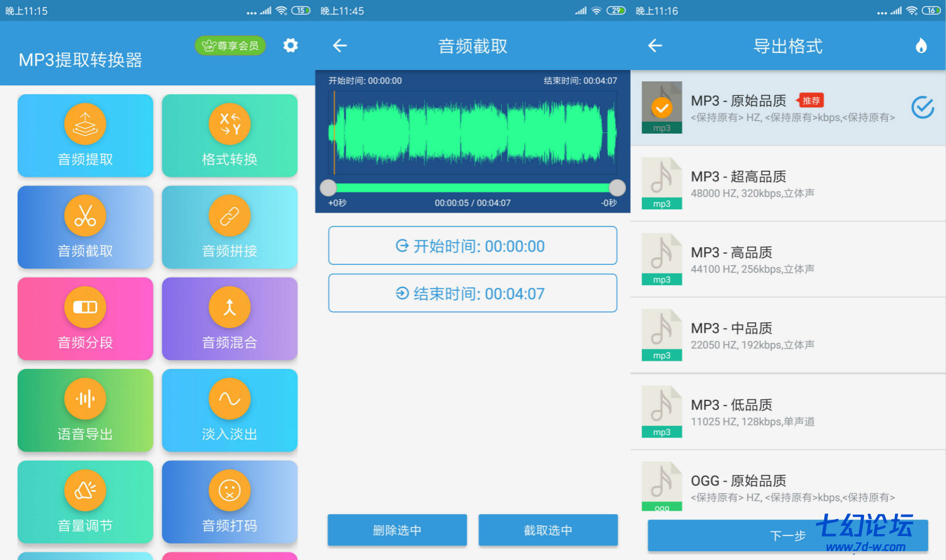Open settings via the gear icon
The height and width of the screenshot is (560, 946).
(290, 45)
